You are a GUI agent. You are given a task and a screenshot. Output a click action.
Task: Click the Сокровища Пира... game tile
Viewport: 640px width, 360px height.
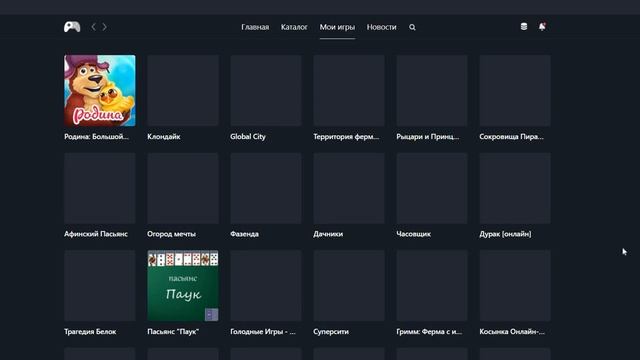(x=515, y=91)
